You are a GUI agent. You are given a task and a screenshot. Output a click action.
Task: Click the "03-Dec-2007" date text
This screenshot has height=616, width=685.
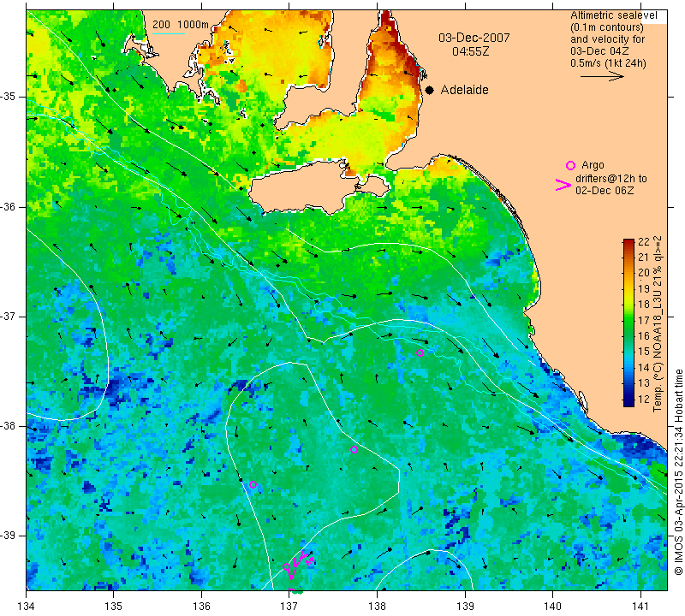coord(474,38)
